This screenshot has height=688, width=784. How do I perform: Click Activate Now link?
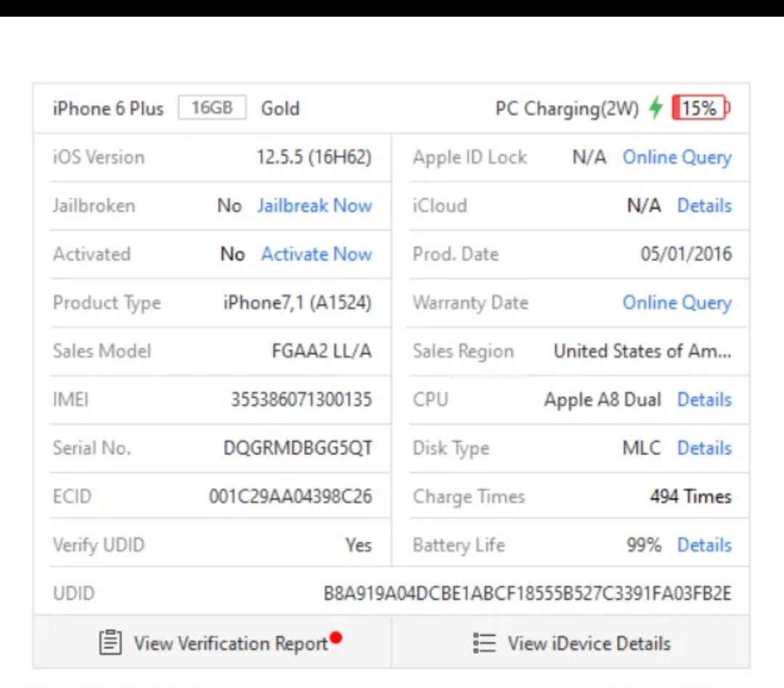(x=317, y=254)
